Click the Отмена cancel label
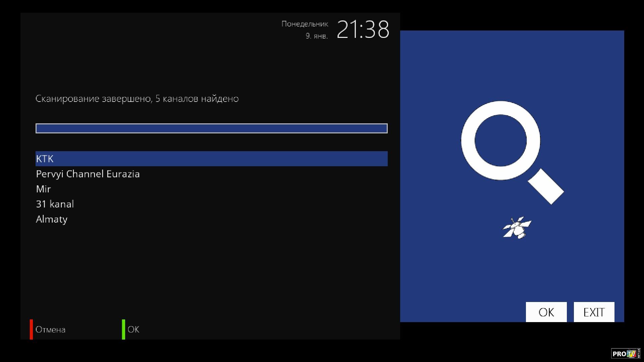Viewport: 644px width, 362px height. tap(50, 329)
